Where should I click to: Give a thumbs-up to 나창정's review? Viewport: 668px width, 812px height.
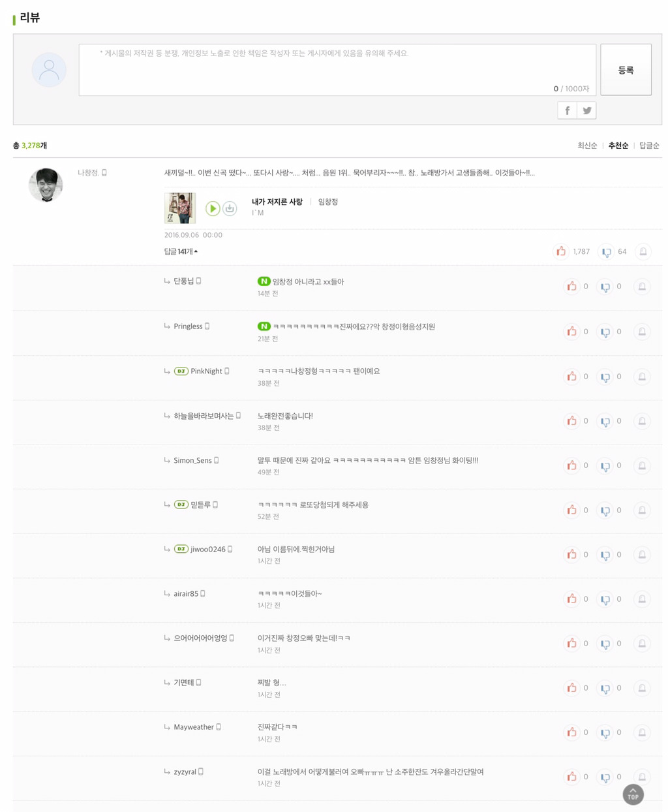coord(562,251)
